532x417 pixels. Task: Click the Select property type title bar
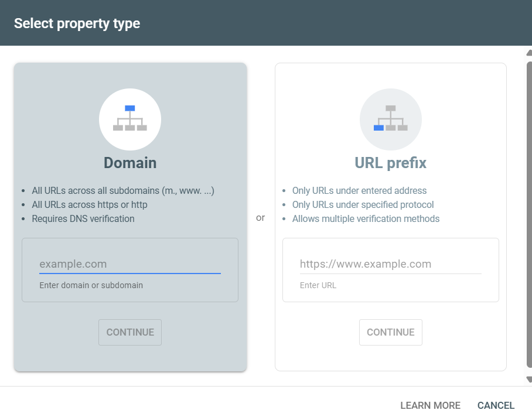pyautogui.click(x=77, y=23)
